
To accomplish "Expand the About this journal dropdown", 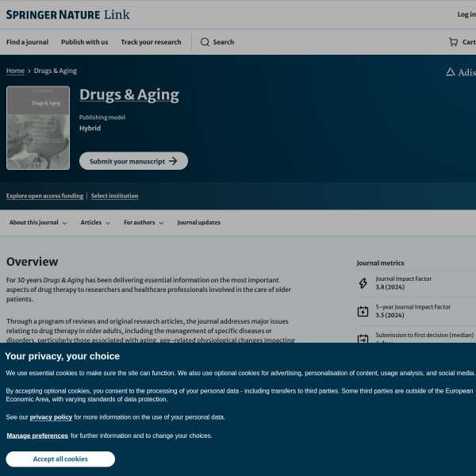I will (x=38, y=223).
